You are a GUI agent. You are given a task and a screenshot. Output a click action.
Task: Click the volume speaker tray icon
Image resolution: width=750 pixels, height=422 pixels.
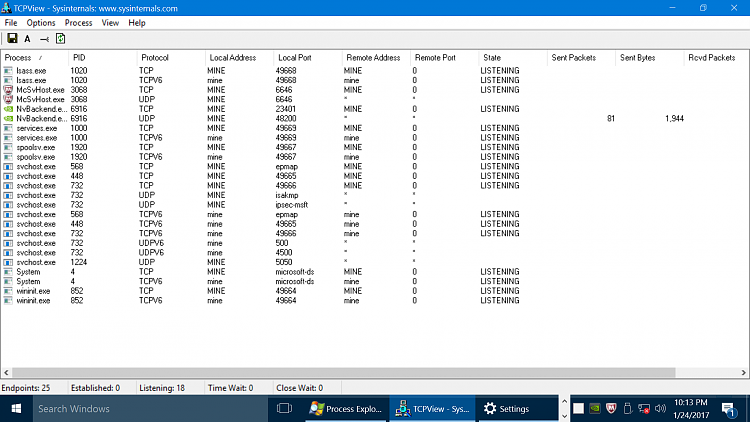661,409
